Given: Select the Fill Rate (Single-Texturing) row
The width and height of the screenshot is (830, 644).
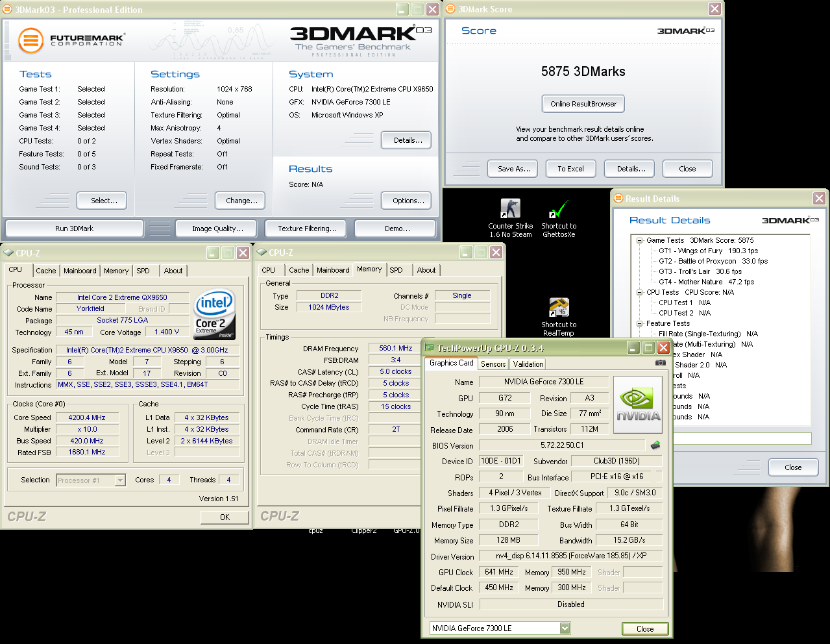Looking at the screenshot, I should pos(708,334).
